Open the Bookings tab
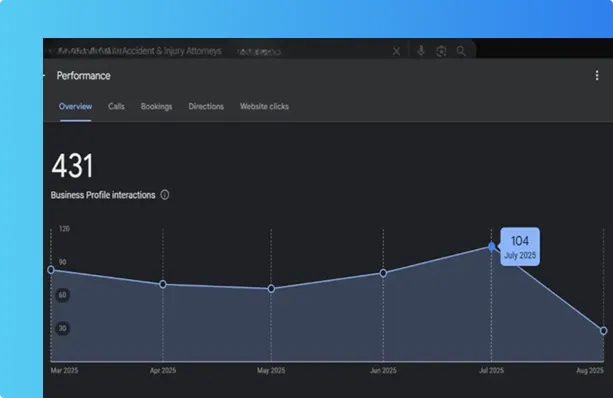 (x=156, y=106)
